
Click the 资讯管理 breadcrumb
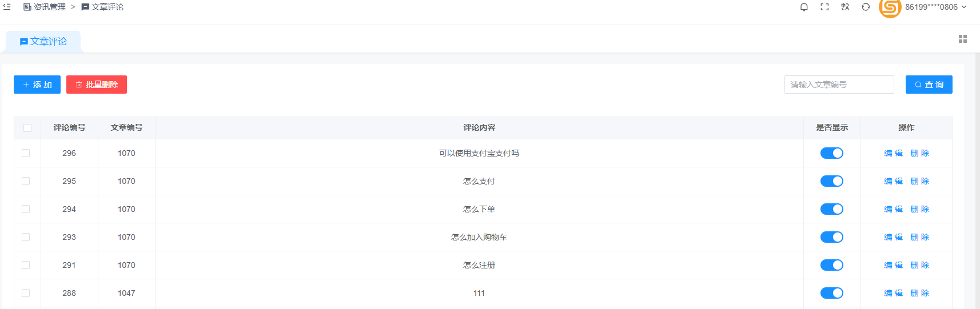click(x=45, y=7)
